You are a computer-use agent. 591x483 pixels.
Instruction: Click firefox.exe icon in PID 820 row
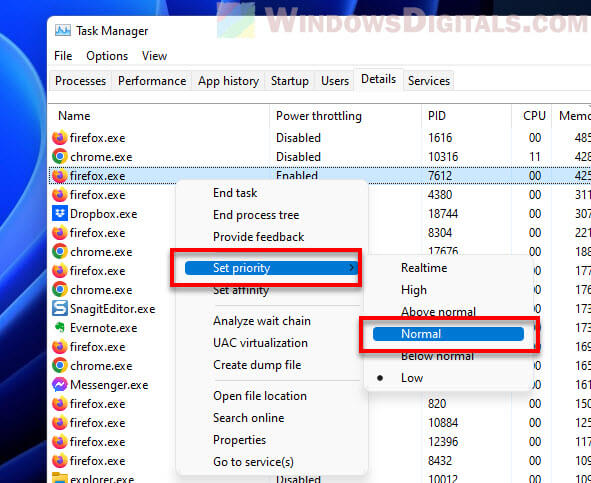click(x=60, y=403)
